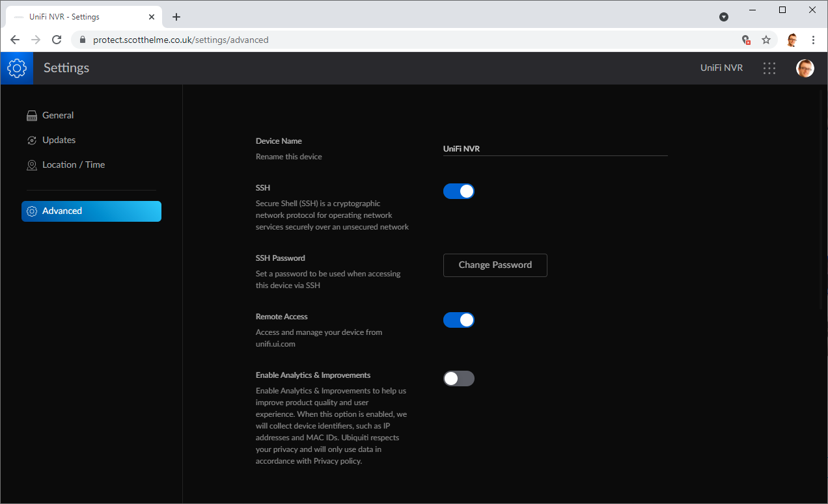Select the Advanced sidebar item
This screenshot has height=504, width=828.
[x=91, y=211]
